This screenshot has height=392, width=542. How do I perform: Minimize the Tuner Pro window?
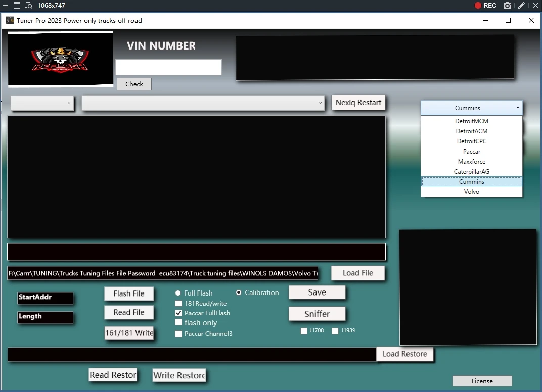pyautogui.click(x=485, y=20)
